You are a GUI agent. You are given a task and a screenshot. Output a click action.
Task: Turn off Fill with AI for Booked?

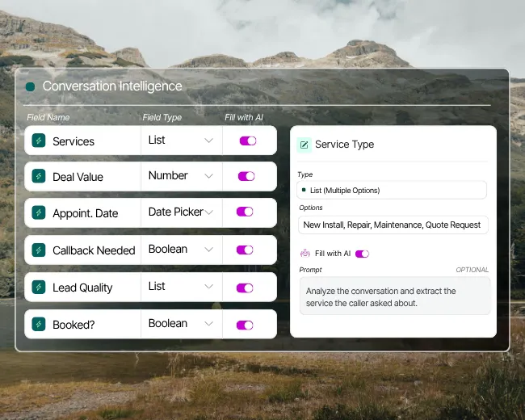tap(245, 325)
